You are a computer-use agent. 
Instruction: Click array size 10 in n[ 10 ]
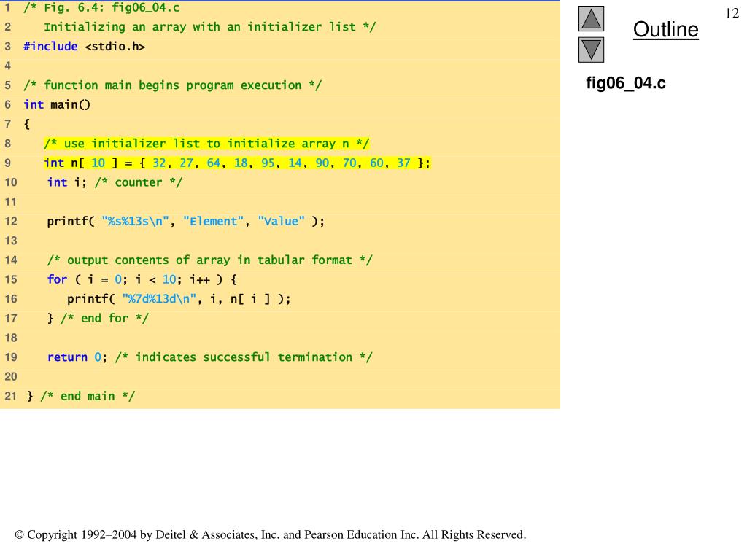(98, 163)
